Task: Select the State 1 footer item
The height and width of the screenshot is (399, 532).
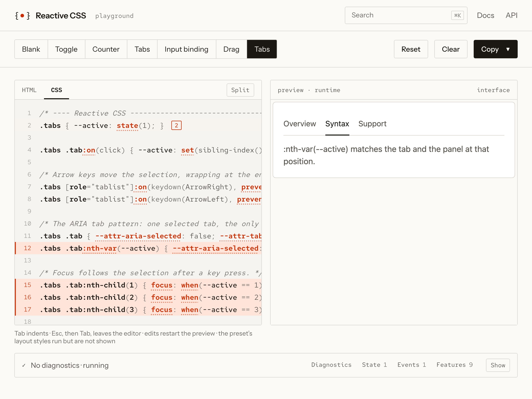Action: [374, 365]
